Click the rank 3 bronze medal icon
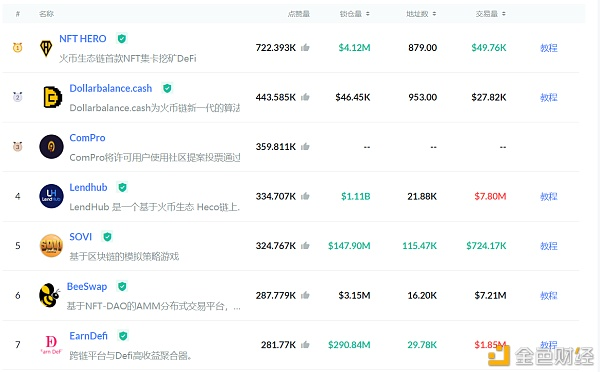Image resolution: width=600 pixels, height=372 pixels. point(18,146)
